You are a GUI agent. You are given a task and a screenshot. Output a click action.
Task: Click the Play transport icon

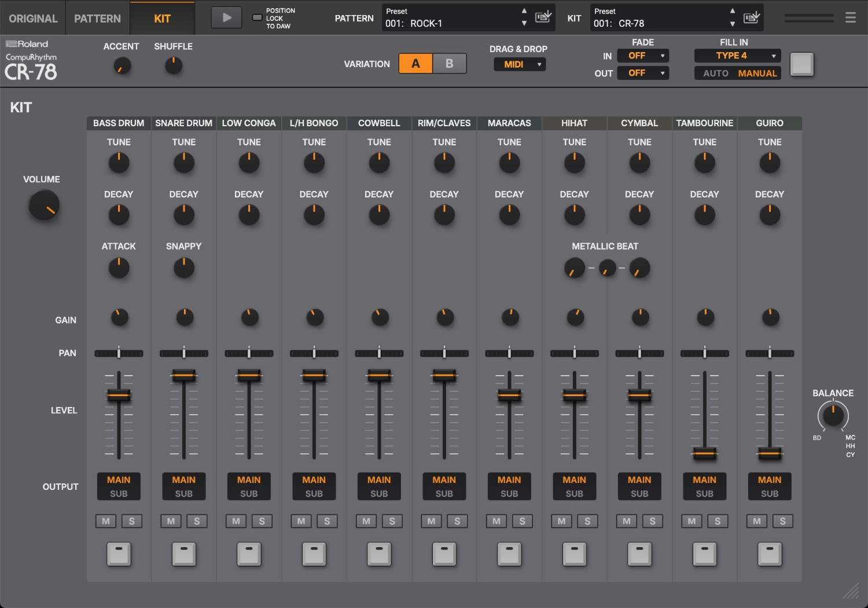226,17
